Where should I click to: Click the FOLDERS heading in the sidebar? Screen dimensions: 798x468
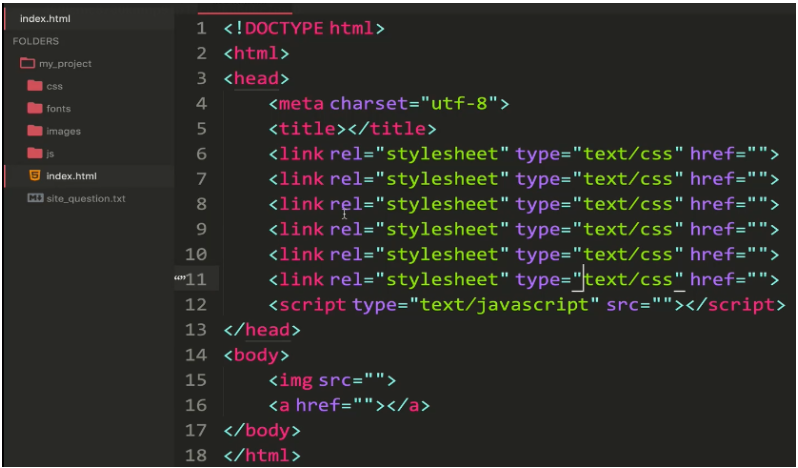click(36, 41)
